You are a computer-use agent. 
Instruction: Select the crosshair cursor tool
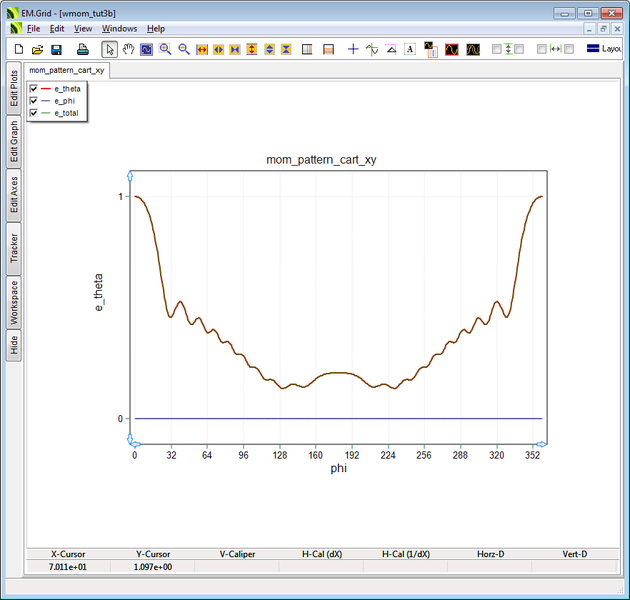coord(352,49)
